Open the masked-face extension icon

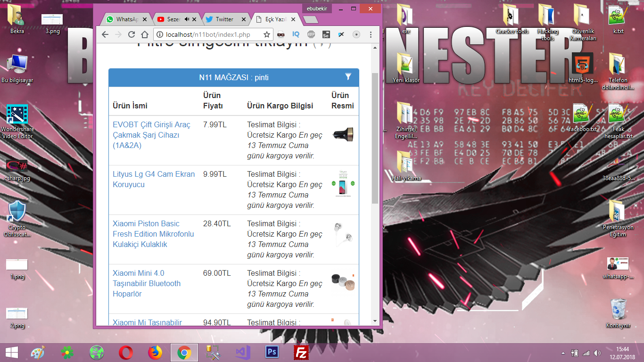tap(281, 34)
